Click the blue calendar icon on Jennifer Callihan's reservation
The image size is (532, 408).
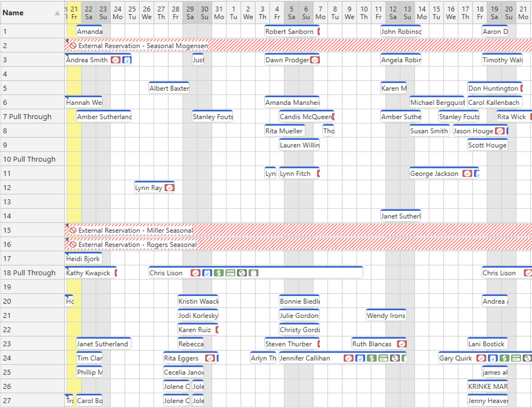(360, 358)
